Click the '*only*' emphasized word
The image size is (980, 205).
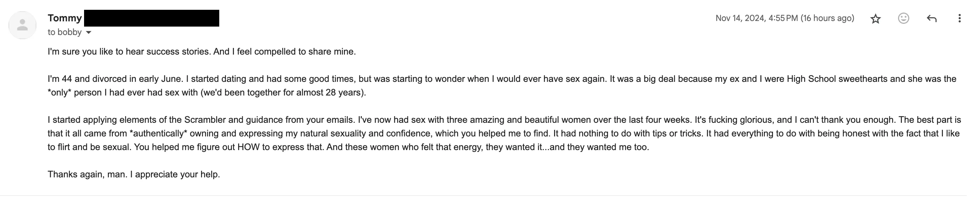tap(59, 93)
